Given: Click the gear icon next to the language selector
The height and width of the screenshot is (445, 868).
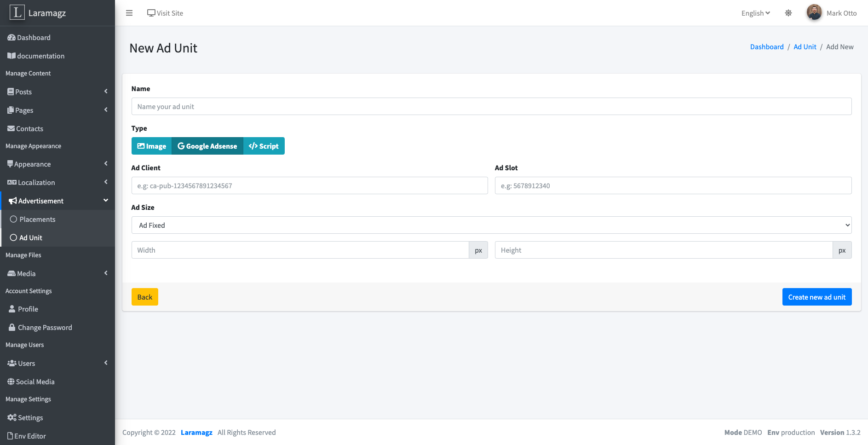Looking at the screenshot, I should pos(788,13).
